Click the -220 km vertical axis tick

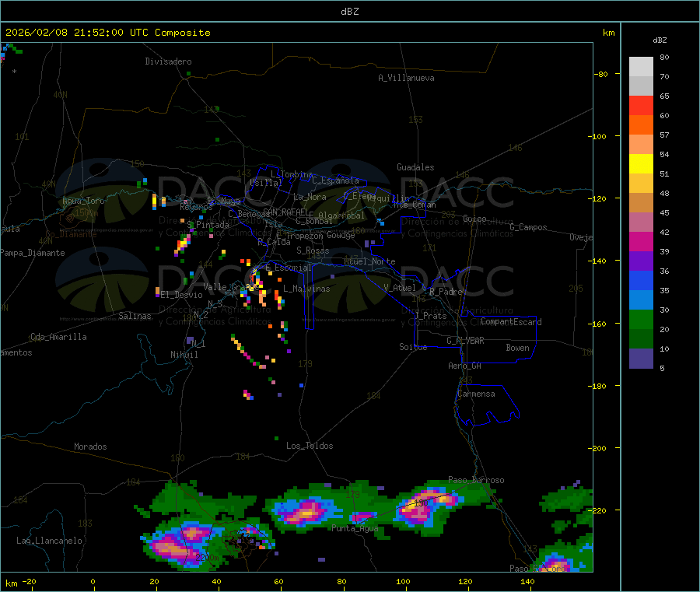click(x=597, y=510)
